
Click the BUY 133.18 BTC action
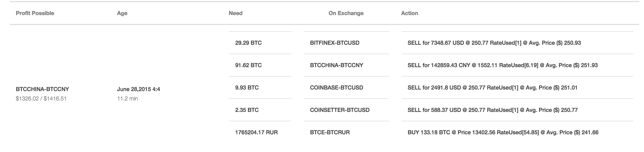click(x=503, y=132)
